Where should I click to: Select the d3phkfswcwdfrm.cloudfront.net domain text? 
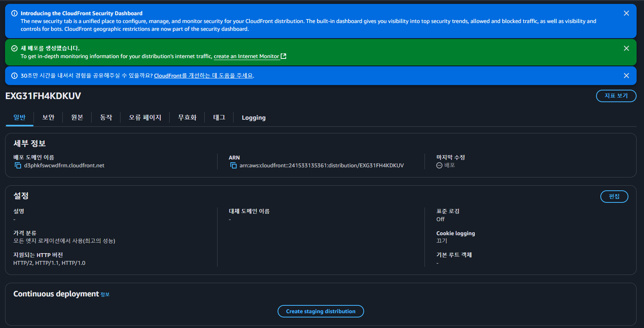64,165
